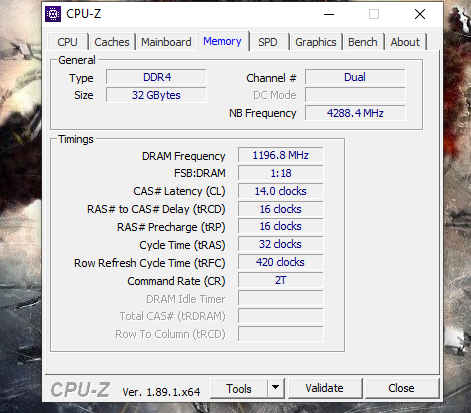The height and width of the screenshot is (413, 471).
Task: Click the Command Rate 2T field
Action: point(281,280)
